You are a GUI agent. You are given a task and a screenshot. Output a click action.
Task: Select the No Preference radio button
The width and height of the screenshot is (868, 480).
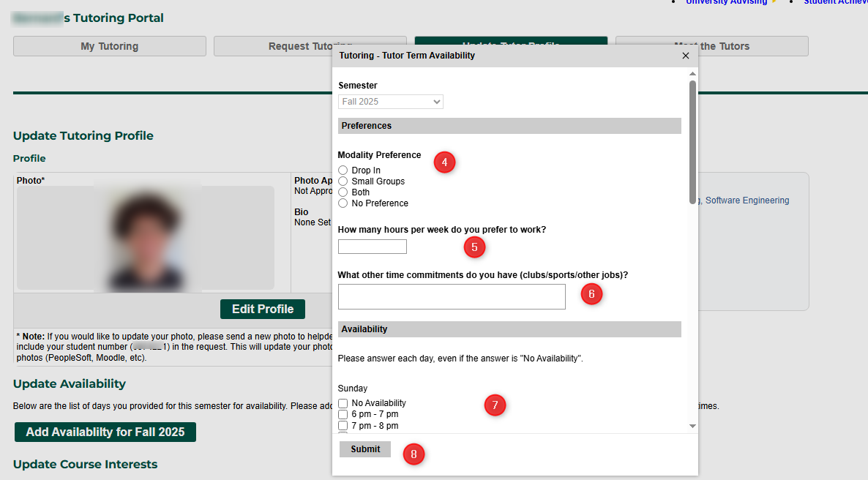[x=343, y=203]
